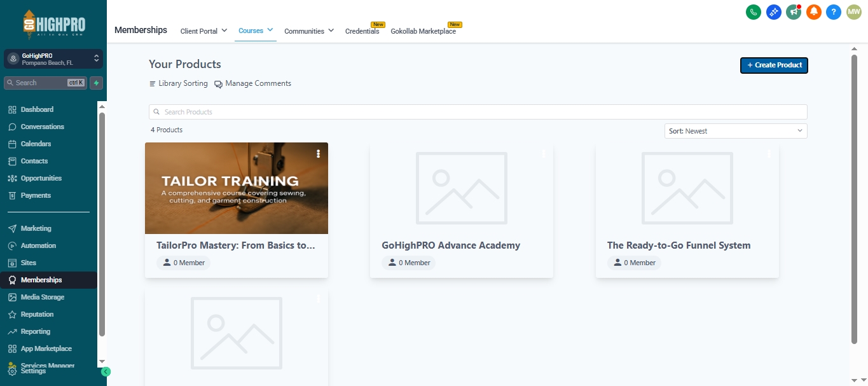Open TailorPro Mastery product title
The width and height of the screenshot is (868, 386).
(x=236, y=245)
